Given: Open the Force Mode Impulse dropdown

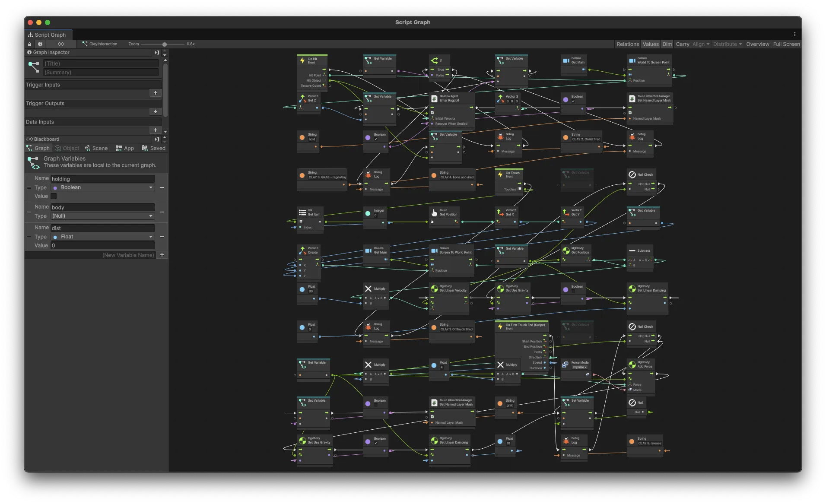Looking at the screenshot, I should (x=579, y=367).
